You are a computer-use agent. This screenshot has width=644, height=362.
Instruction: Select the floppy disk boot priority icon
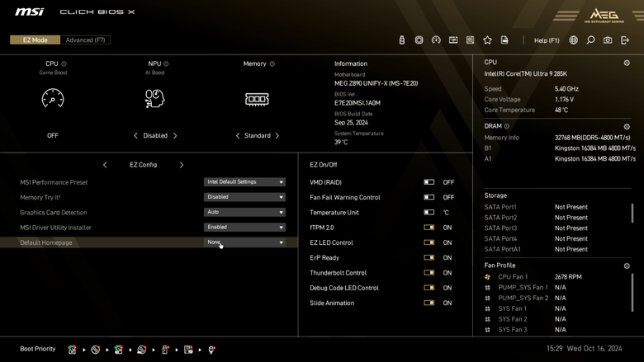click(188, 350)
